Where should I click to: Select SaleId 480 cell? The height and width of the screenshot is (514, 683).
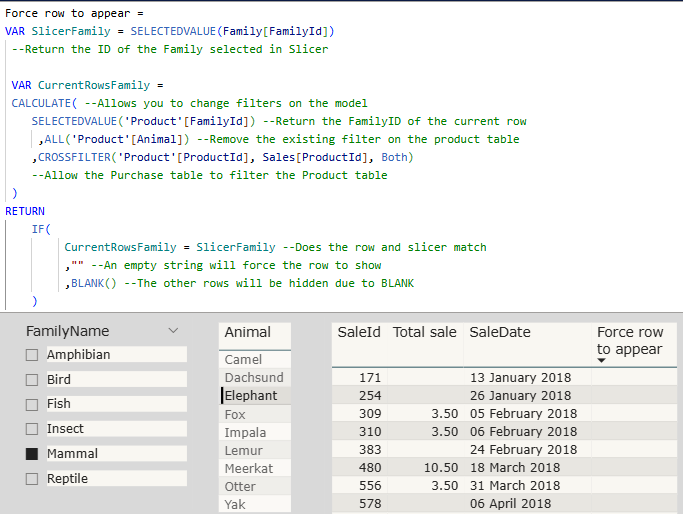(370, 467)
